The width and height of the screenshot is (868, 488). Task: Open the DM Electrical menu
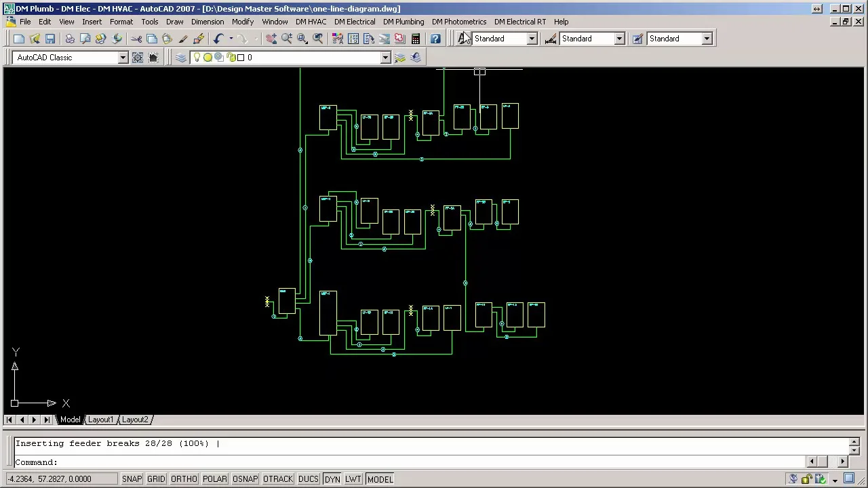point(355,22)
